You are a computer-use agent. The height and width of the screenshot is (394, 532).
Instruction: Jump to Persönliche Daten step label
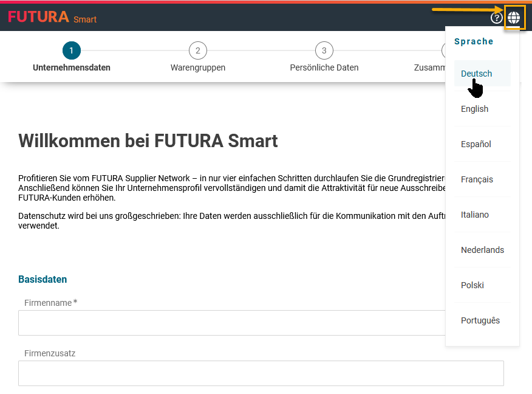324,67
